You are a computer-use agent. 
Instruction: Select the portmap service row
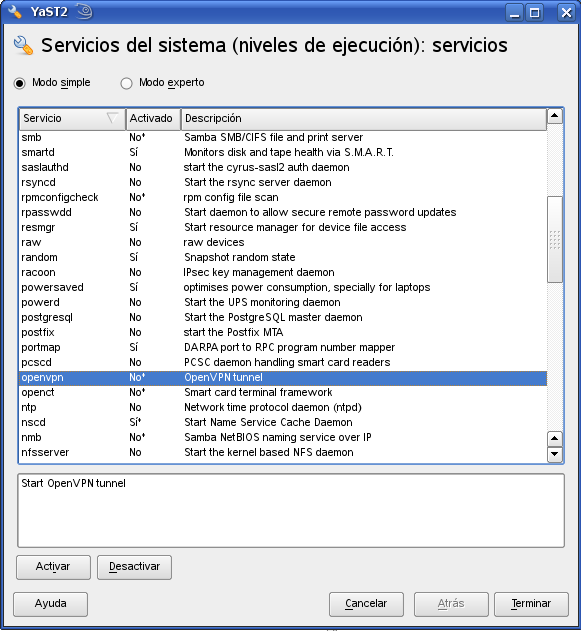283,347
